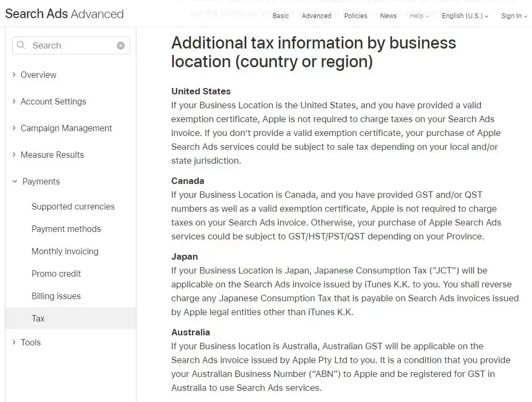The height and width of the screenshot is (402, 532).
Task: Go to the Advanced menu item
Action: 316,15
